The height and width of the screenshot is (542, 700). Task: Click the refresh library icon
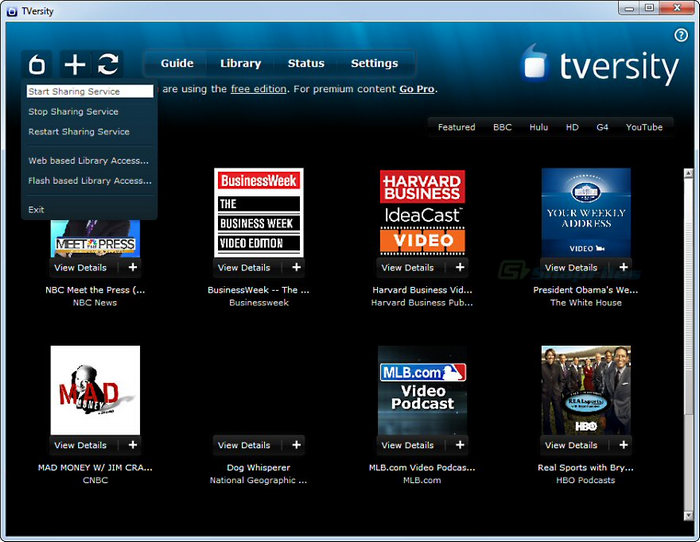pos(108,64)
